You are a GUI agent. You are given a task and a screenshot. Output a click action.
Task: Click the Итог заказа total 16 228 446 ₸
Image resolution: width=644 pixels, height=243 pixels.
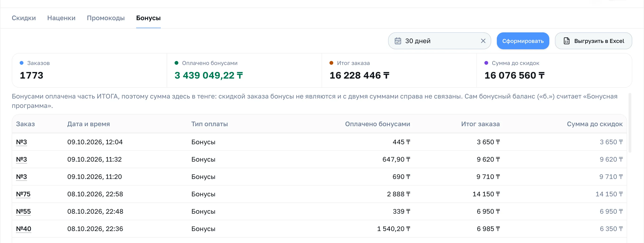point(359,75)
